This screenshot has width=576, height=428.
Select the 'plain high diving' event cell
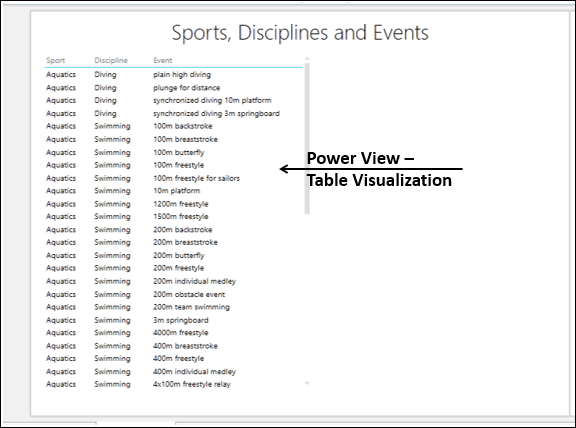point(182,75)
